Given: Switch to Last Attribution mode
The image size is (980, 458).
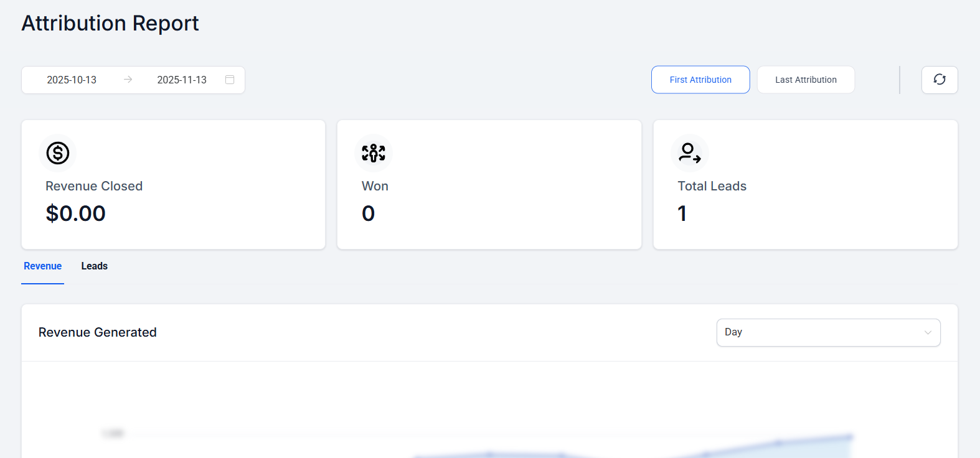Looking at the screenshot, I should click(x=806, y=80).
